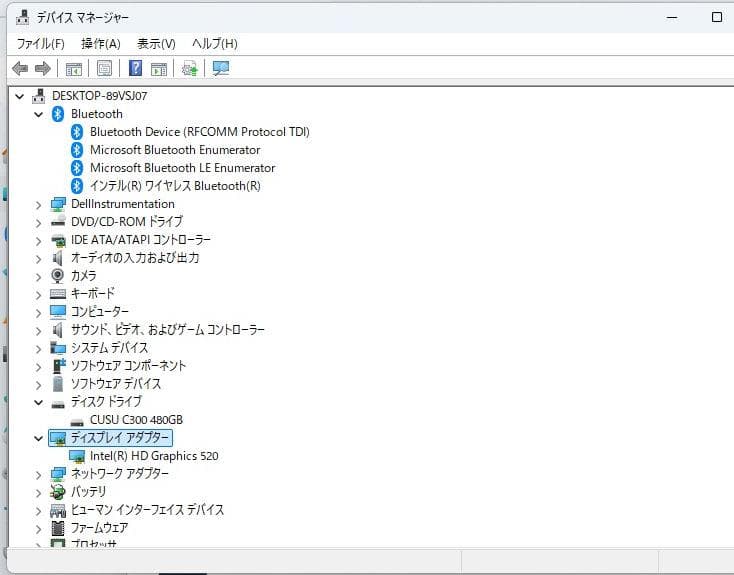Click the ソフトウェア コンポーネント icon
This screenshot has width=734, height=575.
[58, 366]
